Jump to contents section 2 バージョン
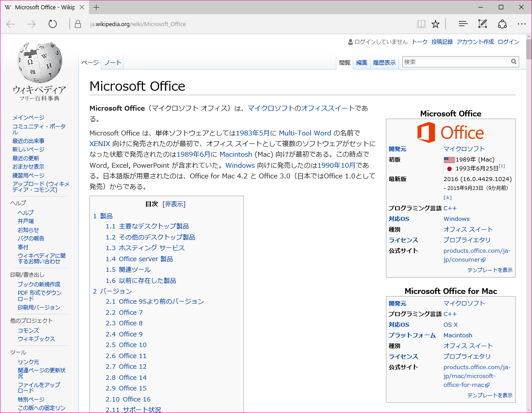 click(x=112, y=291)
